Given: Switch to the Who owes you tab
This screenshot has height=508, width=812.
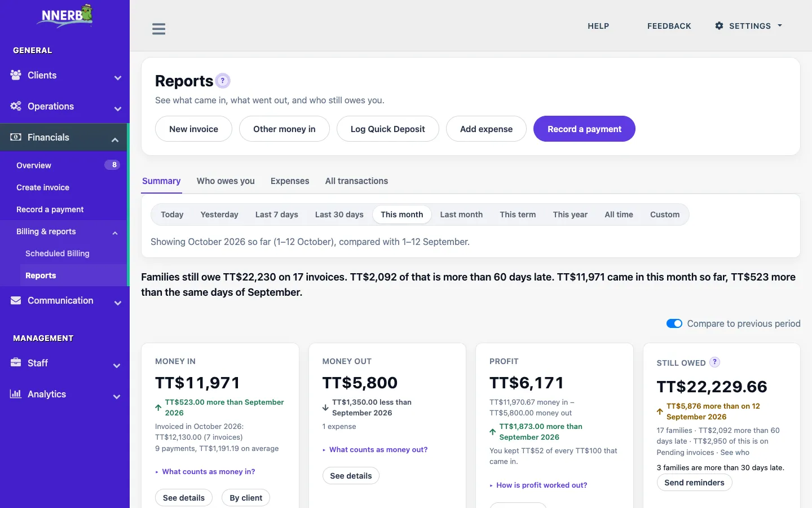Looking at the screenshot, I should [x=226, y=181].
